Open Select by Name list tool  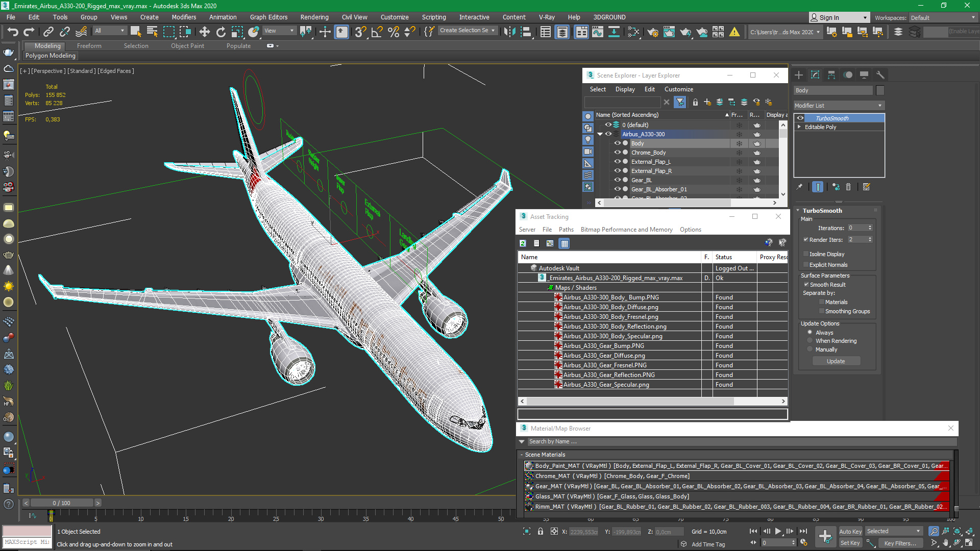[152, 32]
